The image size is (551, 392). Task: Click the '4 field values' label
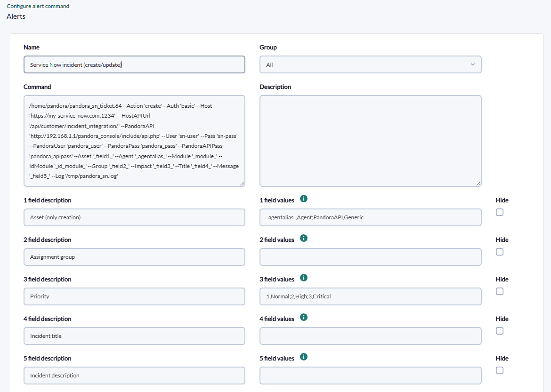pyautogui.click(x=277, y=319)
